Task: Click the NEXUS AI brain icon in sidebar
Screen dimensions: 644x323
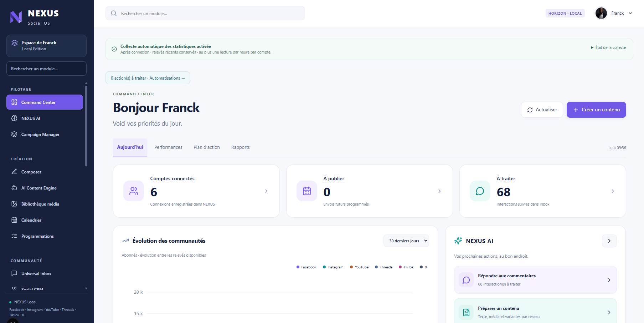Action: pos(14,118)
